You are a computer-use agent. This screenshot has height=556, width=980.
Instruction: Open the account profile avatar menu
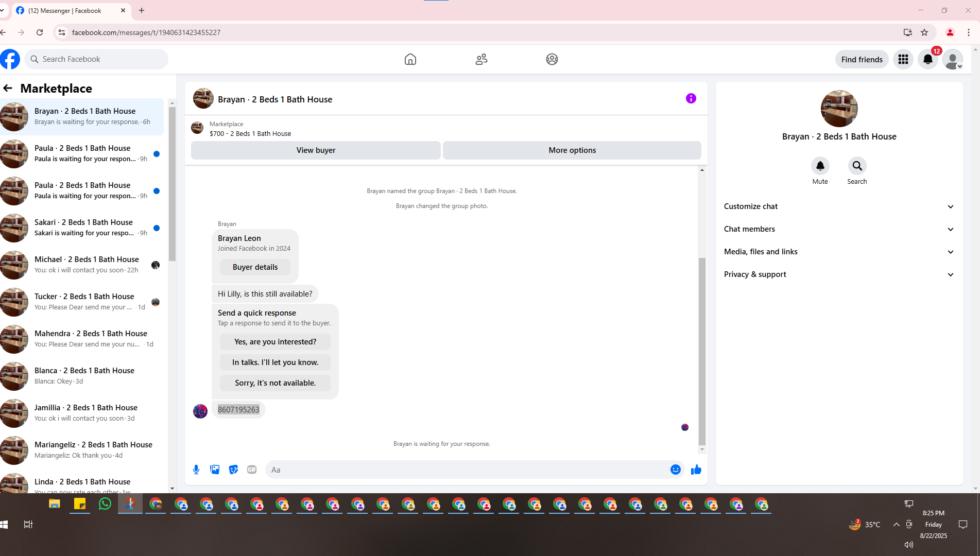tap(953, 59)
